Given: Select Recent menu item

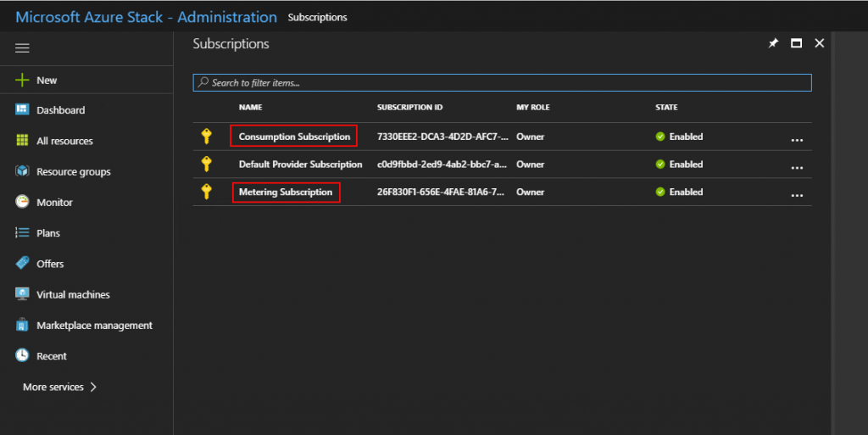Looking at the screenshot, I should pos(52,356).
